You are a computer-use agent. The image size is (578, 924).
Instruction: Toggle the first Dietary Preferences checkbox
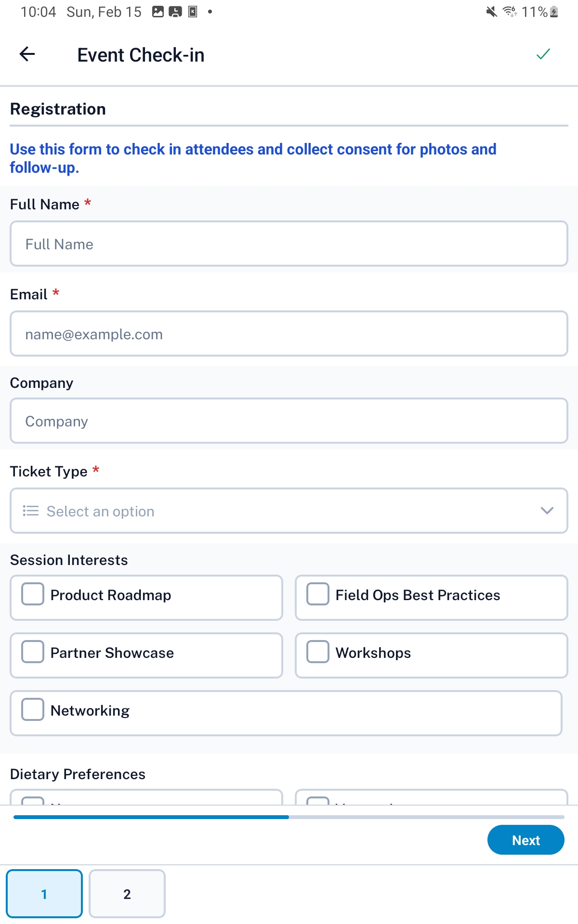tap(34, 801)
